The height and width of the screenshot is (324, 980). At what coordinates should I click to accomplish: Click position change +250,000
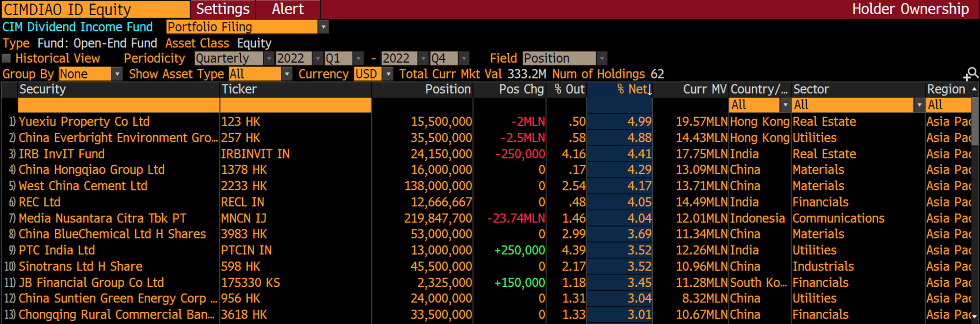(519, 250)
